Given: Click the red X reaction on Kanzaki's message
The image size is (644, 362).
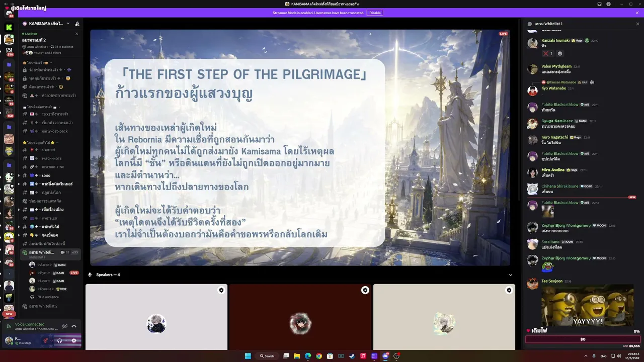Looking at the screenshot, I should (x=547, y=53).
